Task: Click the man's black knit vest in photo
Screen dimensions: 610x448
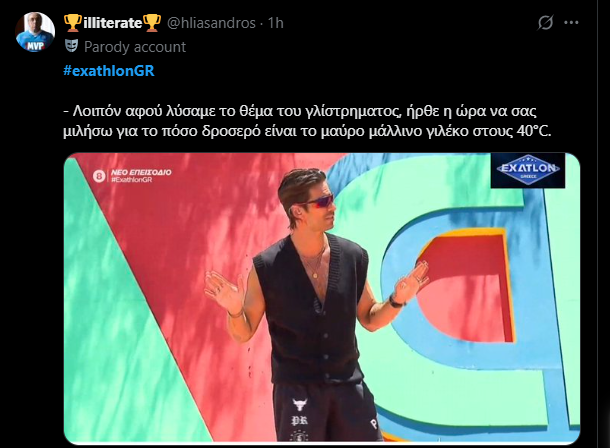Action: (311, 307)
